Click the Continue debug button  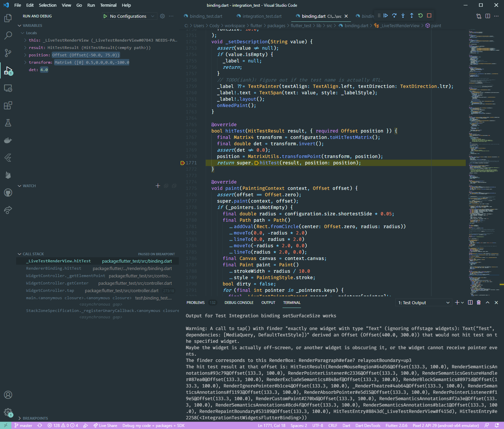pos(386,15)
